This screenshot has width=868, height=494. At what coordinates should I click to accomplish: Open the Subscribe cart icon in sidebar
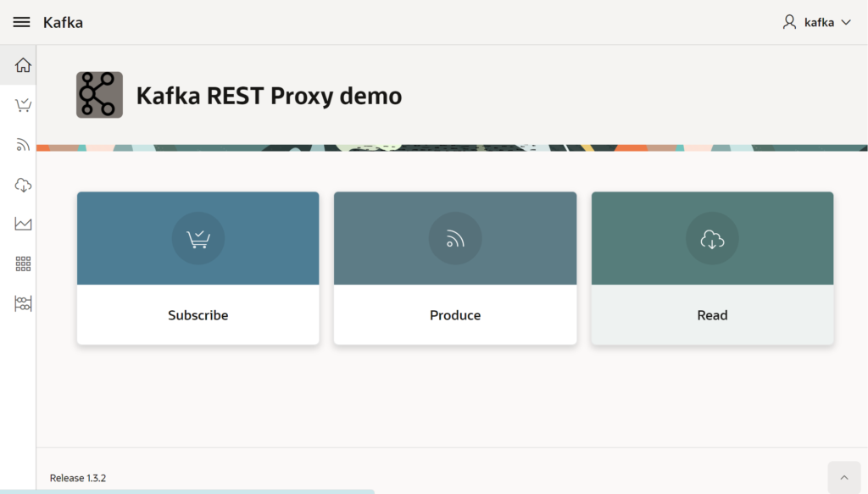click(x=23, y=105)
